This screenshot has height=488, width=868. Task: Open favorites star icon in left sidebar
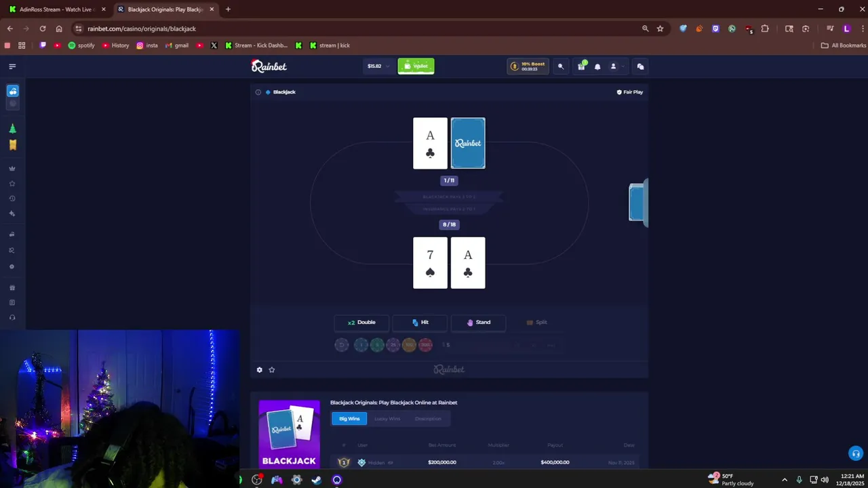(12, 184)
